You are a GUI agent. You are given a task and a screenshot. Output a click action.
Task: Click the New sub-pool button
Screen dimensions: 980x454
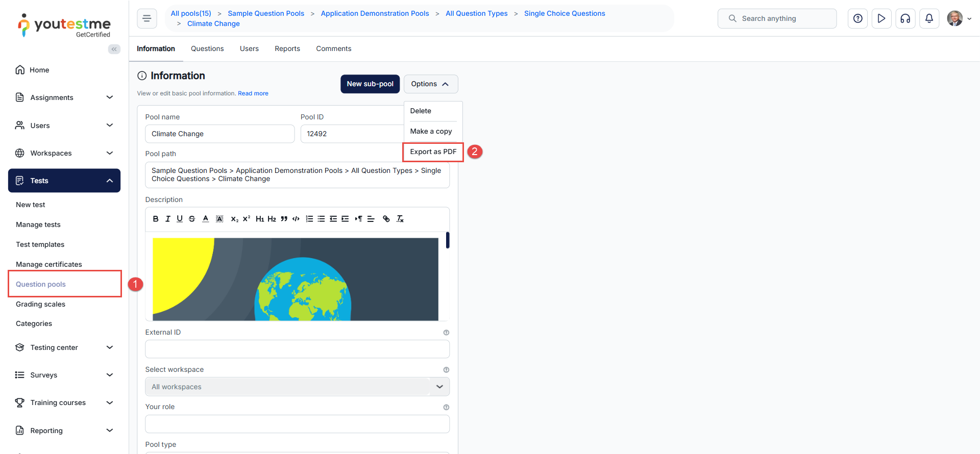pos(370,84)
